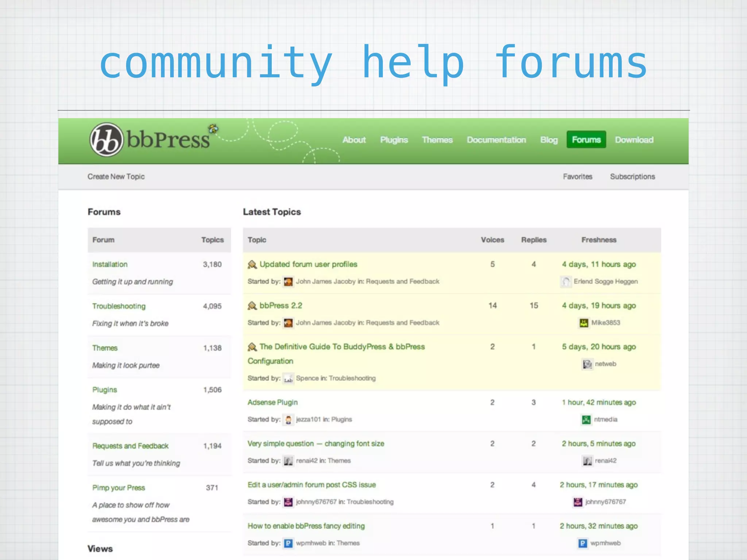The height and width of the screenshot is (560, 747).
Task: Click the sticky pin icon beside The Definitive Guide
Action: coord(252,347)
